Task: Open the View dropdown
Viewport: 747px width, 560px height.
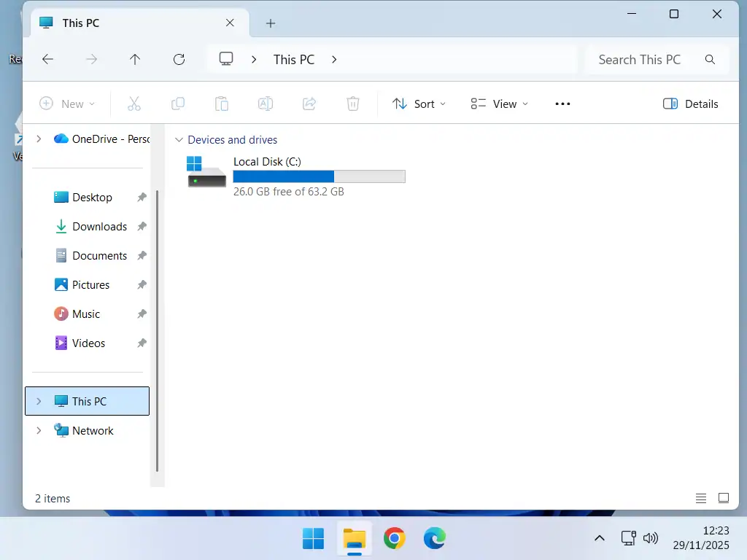Action: pos(499,104)
